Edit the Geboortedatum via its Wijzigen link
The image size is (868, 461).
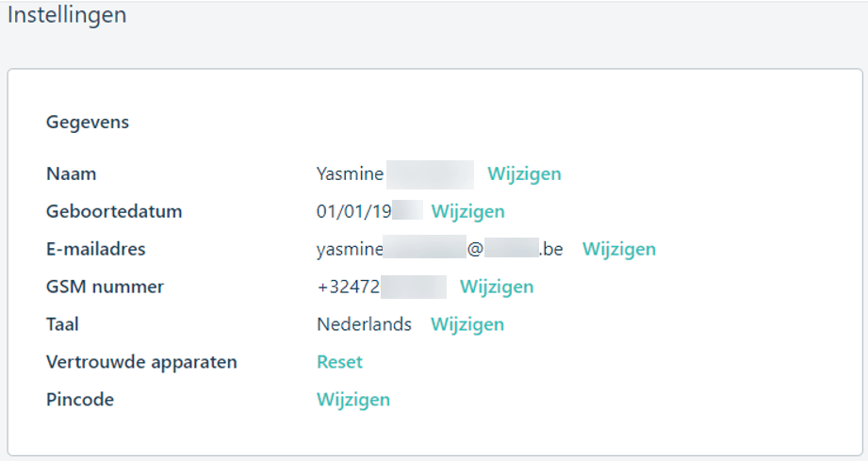(x=467, y=212)
